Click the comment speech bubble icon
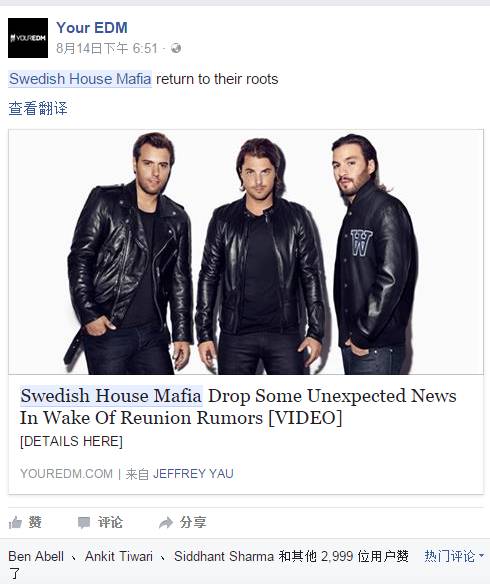The height and width of the screenshot is (584, 490). pyautogui.click(x=84, y=523)
